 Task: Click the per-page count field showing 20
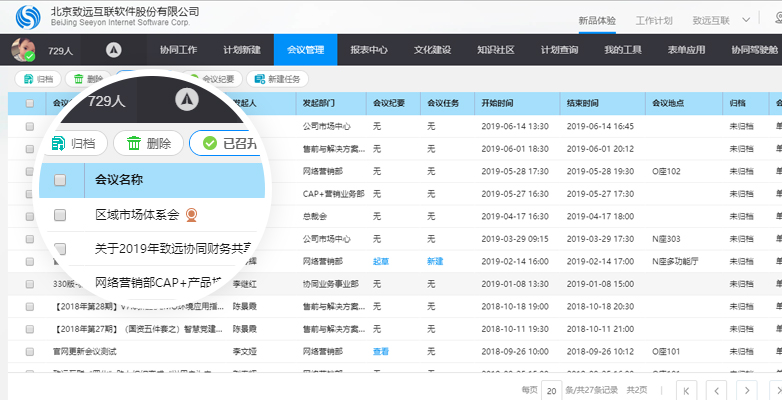pos(551,389)
